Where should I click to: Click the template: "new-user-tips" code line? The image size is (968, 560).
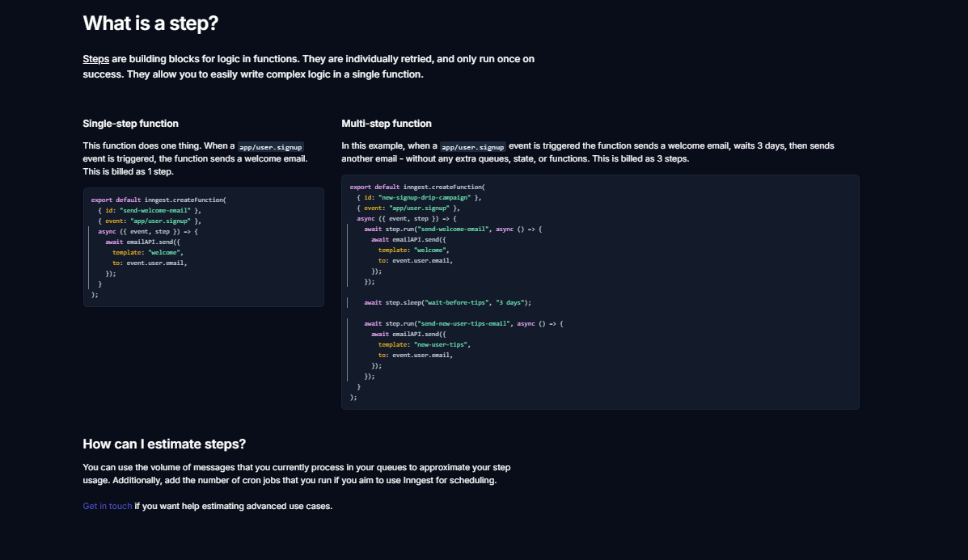pos(424,345)
